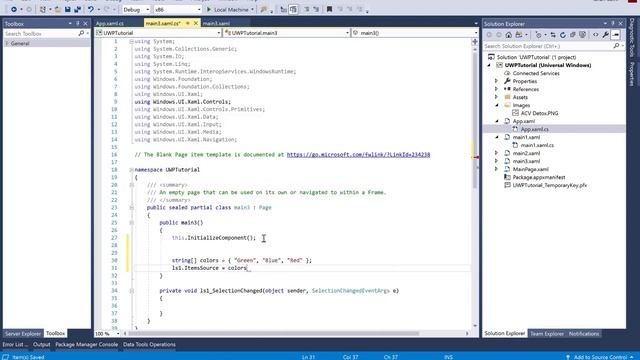This screenshot has height=360, width=640.
Task: Open the Team Explorer tab
Action: 547,333
